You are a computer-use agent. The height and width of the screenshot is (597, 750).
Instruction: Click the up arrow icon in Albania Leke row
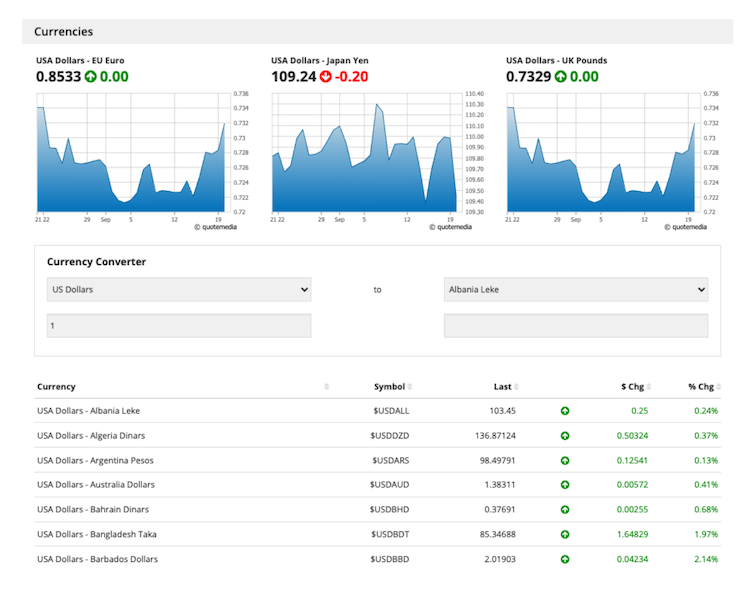pos(565,410)
